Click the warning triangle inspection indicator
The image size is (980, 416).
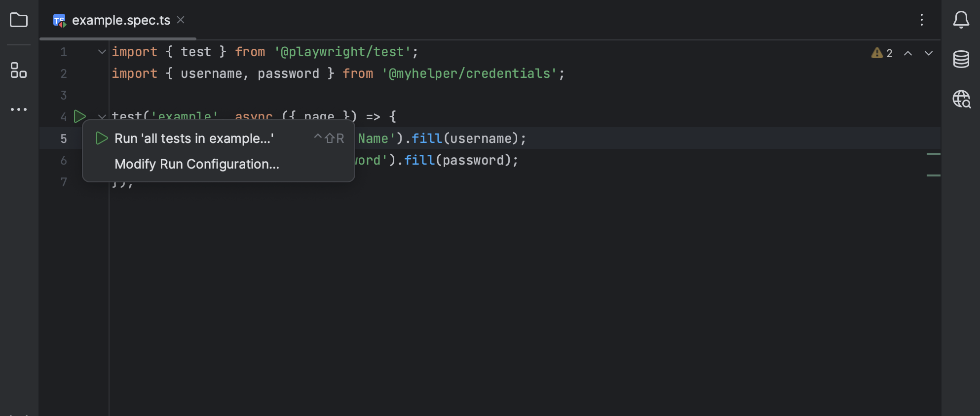(x=882, y=53)
